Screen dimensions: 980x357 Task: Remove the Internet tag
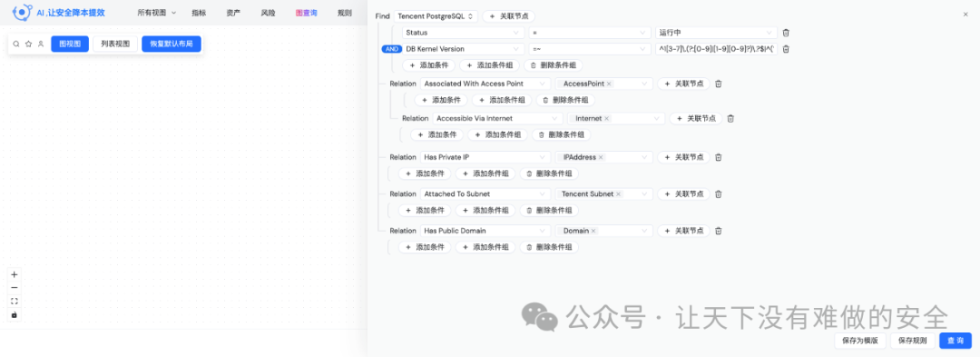[606, 118]
